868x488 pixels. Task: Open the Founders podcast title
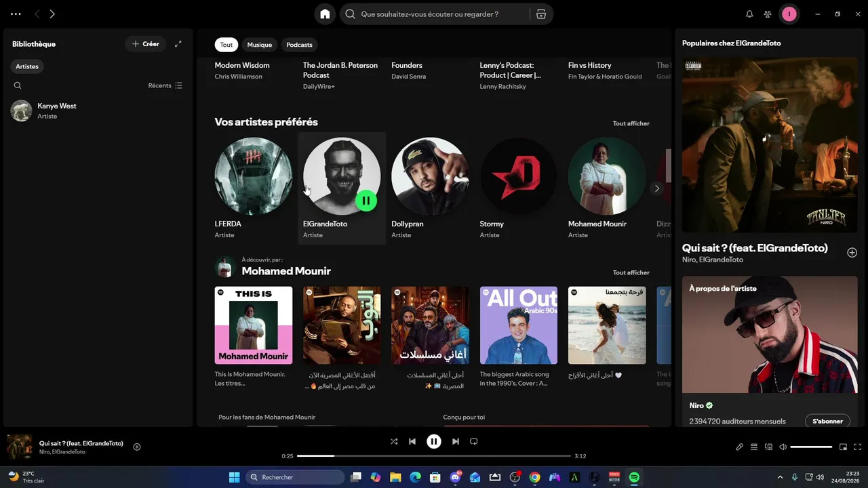[407, 65]
